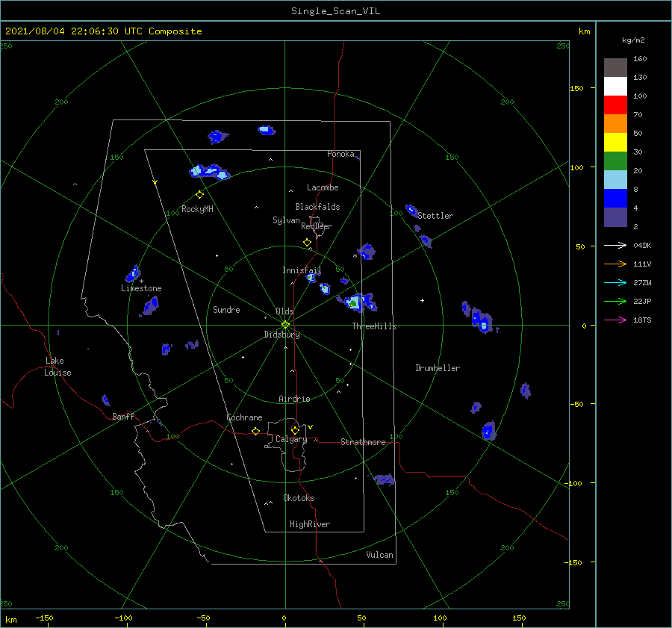Select the yellow 50 to 30 color swatch
Screen dimensions: 672x628
tap(615, 143)
